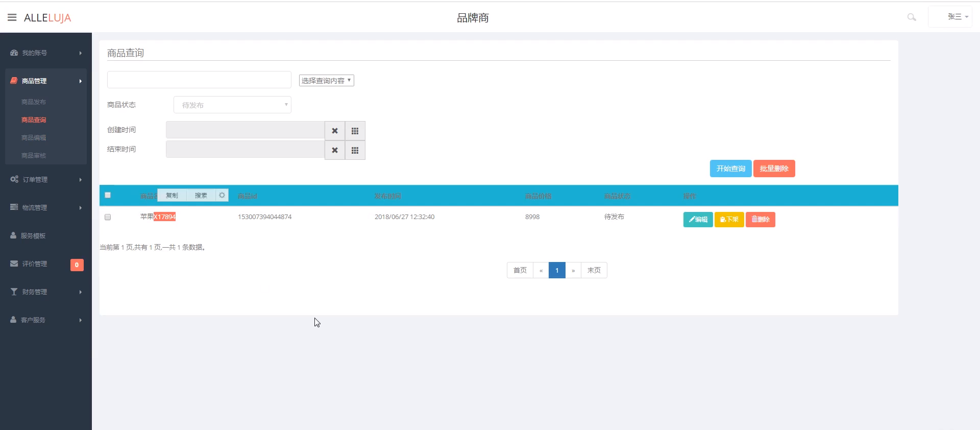Click the gear icon in selection popup
Viewport: 980px width, 430px height.
tap(222, 195)
